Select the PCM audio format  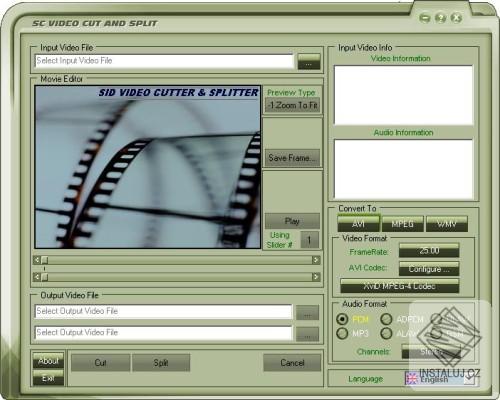pyautogui.click(x=342, y=319)
